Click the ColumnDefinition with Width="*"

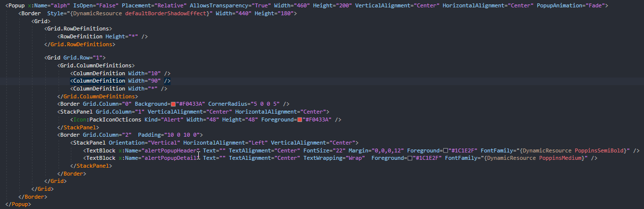tap(119, 89)
